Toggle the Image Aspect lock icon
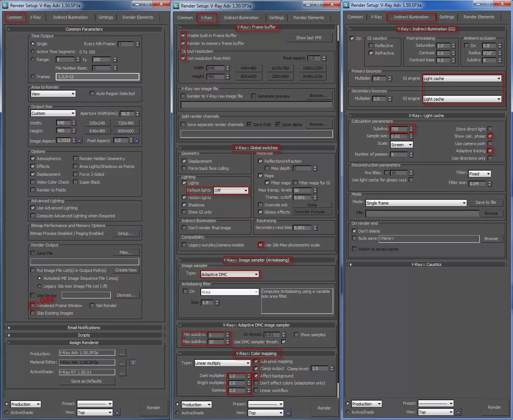The width and height of the screenshot is (513, 420). (79, 140)
